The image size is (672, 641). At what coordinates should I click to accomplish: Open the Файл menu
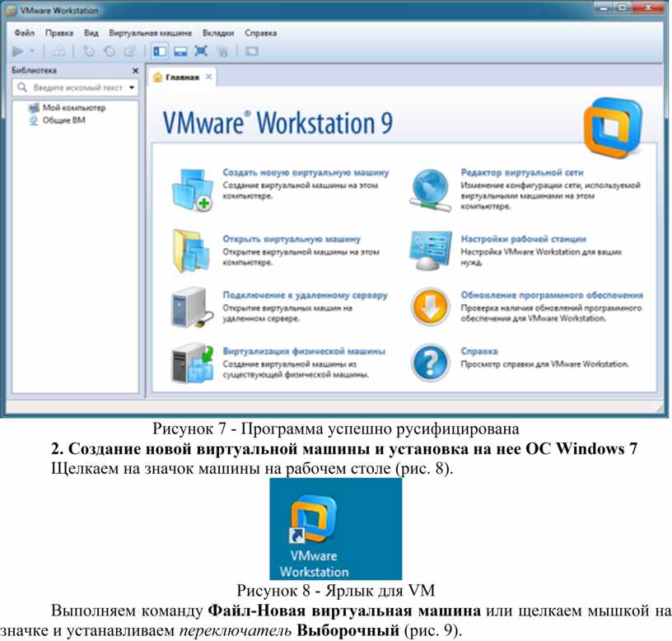[25, 33]
